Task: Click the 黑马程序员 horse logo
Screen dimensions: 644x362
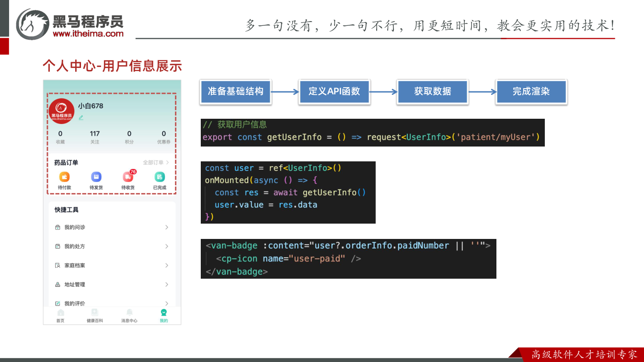Action: tap(33, 24)
